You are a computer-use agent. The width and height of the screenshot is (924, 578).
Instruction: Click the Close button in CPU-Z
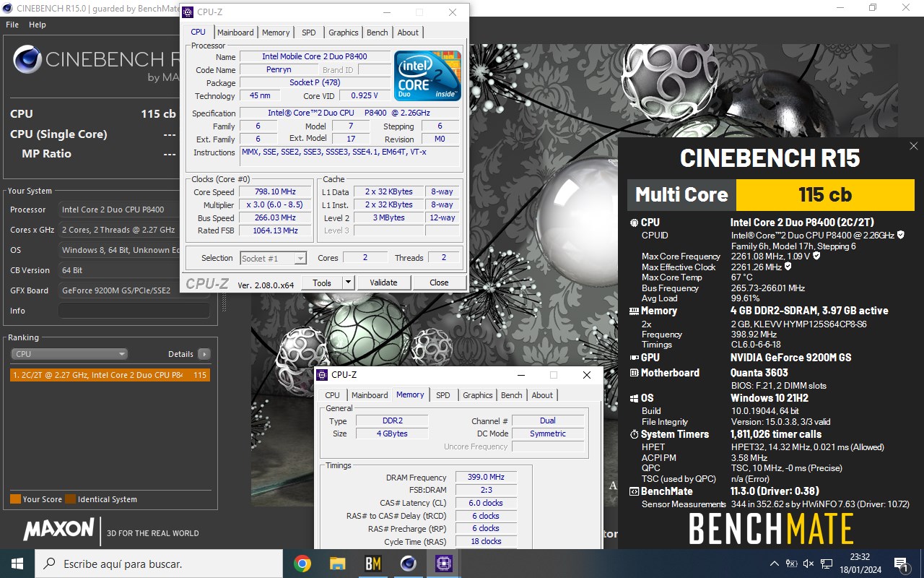pos(439,282)
